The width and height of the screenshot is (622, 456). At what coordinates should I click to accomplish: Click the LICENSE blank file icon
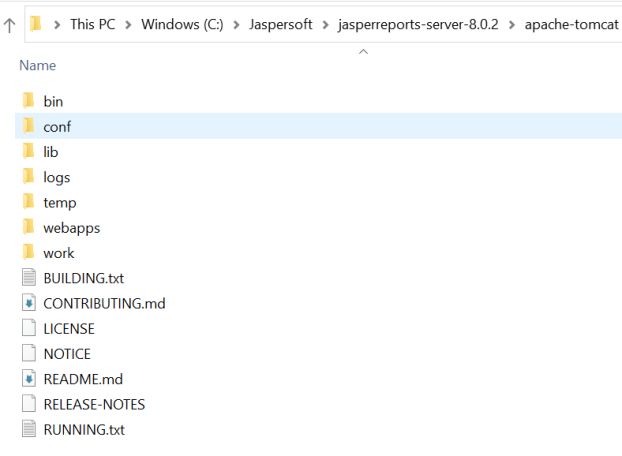click(29, 328)
